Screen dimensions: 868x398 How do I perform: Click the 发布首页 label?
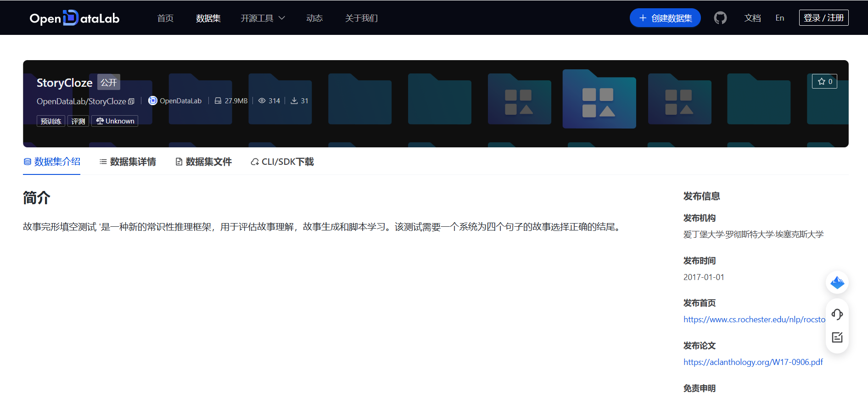tap(700, 303)
